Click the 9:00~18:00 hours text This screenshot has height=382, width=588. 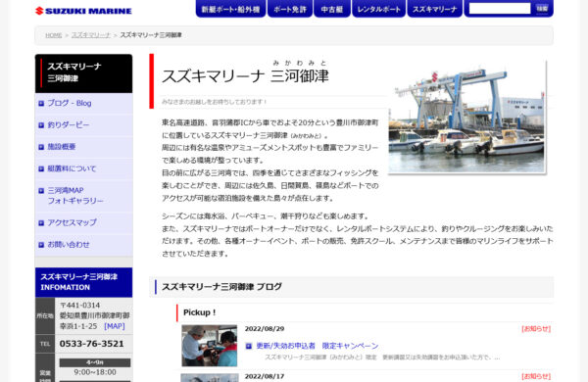coord(95,372)
